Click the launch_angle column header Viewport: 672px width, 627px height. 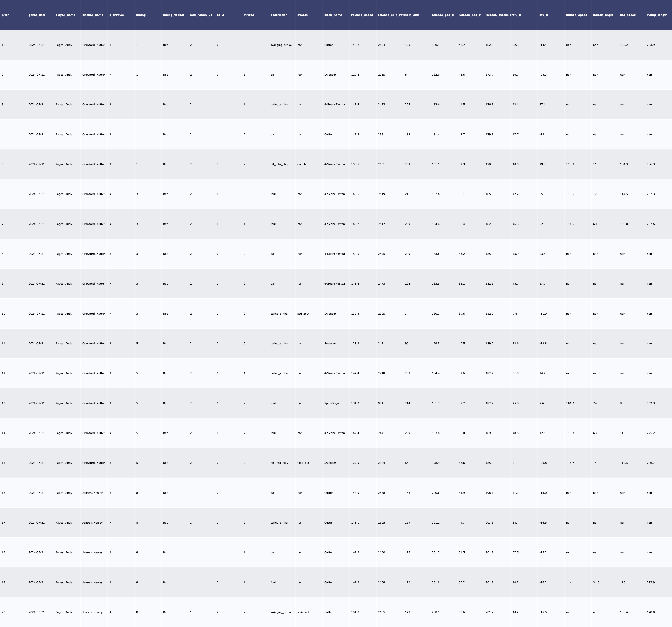(x=603, y=15)
